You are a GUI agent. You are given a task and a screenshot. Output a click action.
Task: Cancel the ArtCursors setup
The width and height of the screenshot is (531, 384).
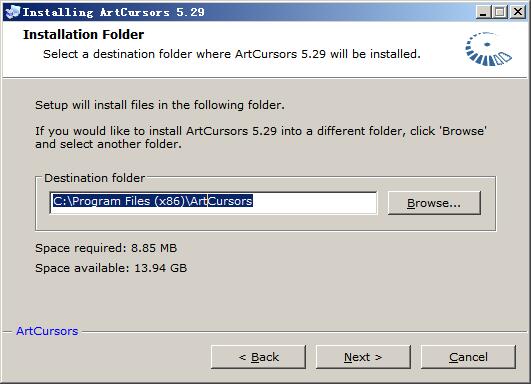tap(468, 357)
